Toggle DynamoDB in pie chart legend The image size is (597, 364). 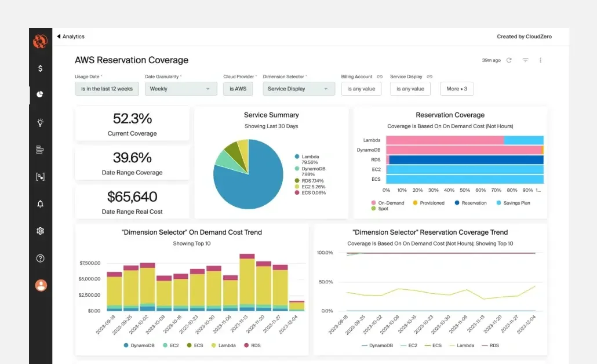[x=310, y=172]
